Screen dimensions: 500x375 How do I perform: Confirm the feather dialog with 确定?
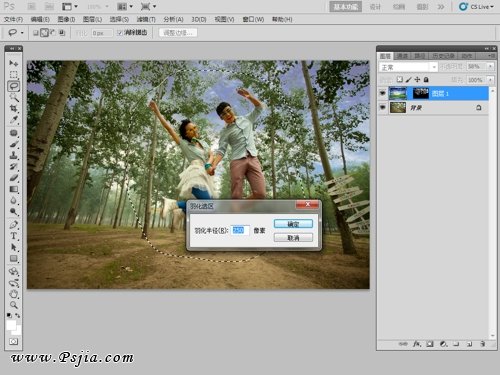coord(293,224)
